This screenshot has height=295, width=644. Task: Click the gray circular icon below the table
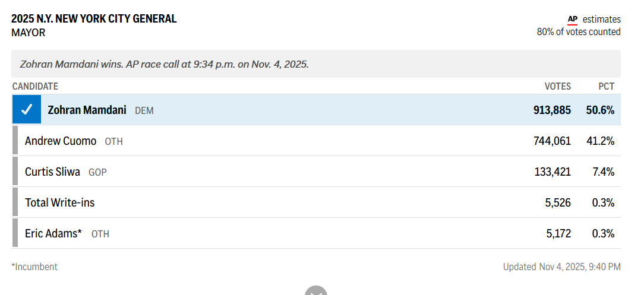(x=316, y=291)
